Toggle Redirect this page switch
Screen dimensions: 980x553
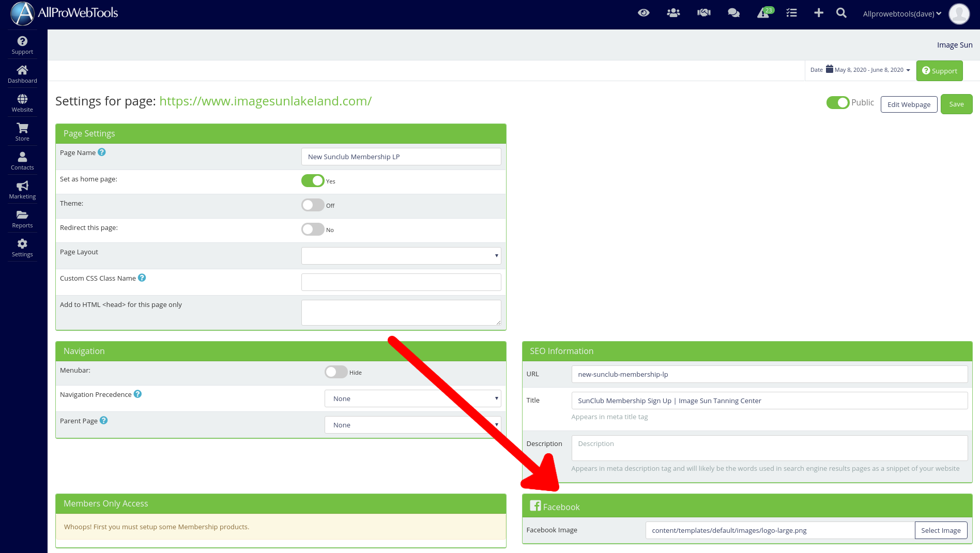pyautogui.click(x=313, y=229)
